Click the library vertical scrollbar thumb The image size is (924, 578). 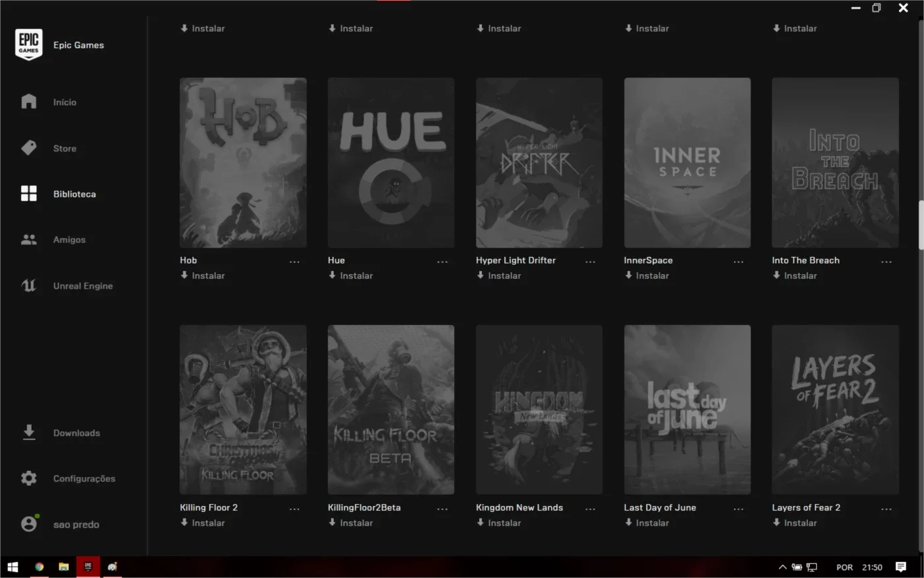pos(921,225)
